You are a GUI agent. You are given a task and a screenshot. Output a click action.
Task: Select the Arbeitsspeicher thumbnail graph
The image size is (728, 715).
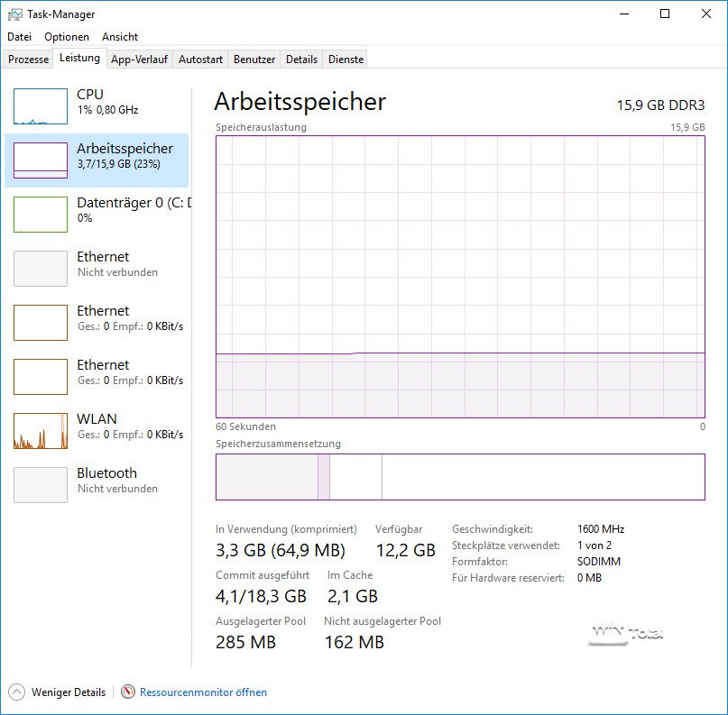pos(41,160)
